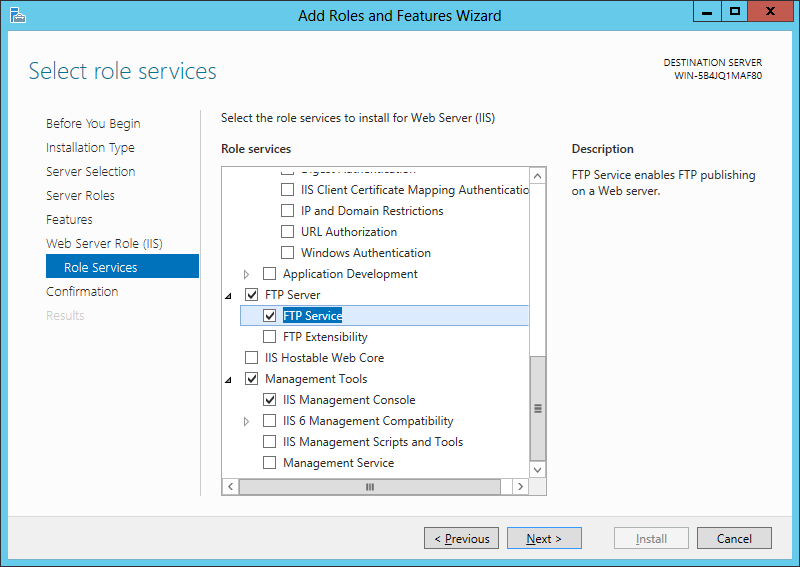The width and height of the screenshot is (800, 567).
Task: Collapse the Management Tools tree node
Action: click(229, 380)
